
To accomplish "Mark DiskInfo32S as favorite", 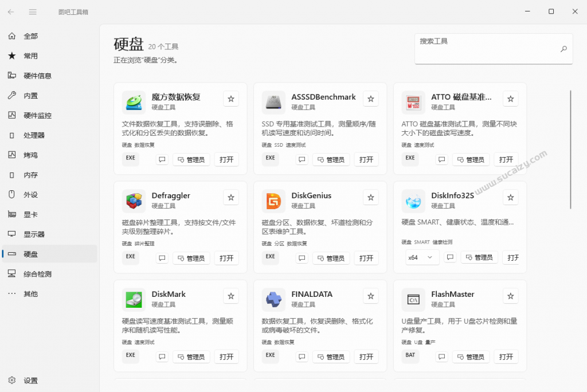I will (511, 197).
